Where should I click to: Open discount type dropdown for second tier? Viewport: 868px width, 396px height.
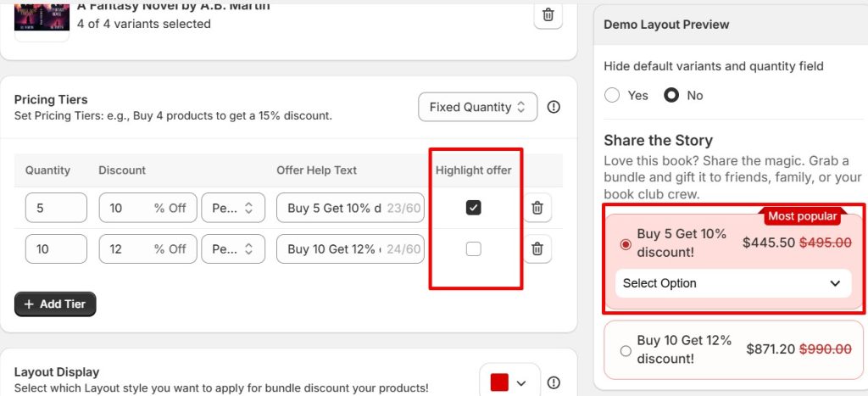point(232,248)
